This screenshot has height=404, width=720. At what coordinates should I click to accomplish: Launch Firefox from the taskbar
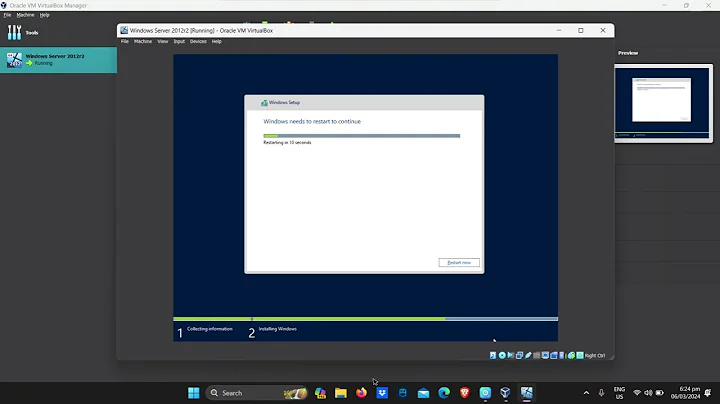point(361,393)
